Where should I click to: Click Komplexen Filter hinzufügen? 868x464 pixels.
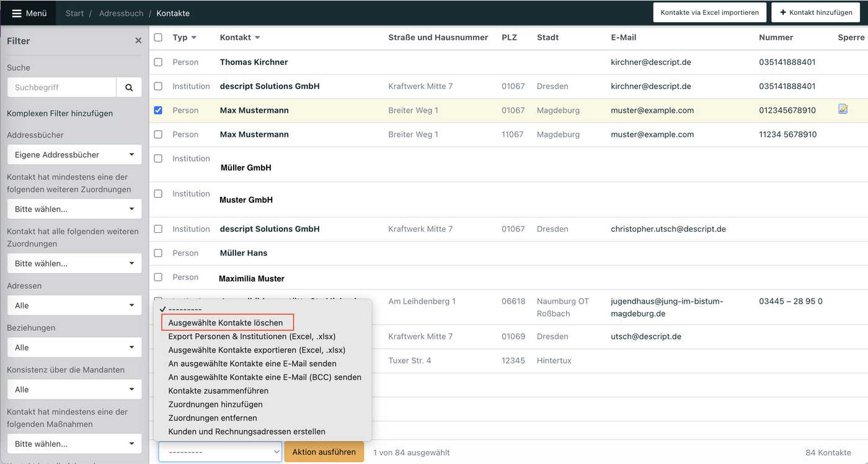coord(60,113)
